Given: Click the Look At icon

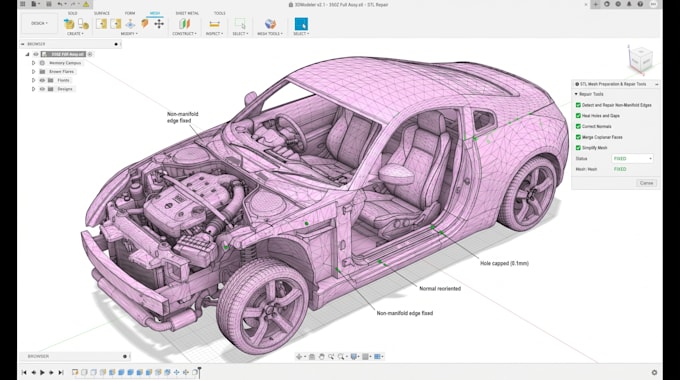Looking at the screenshot, I should pyautogui.click(x=311, y=357).
